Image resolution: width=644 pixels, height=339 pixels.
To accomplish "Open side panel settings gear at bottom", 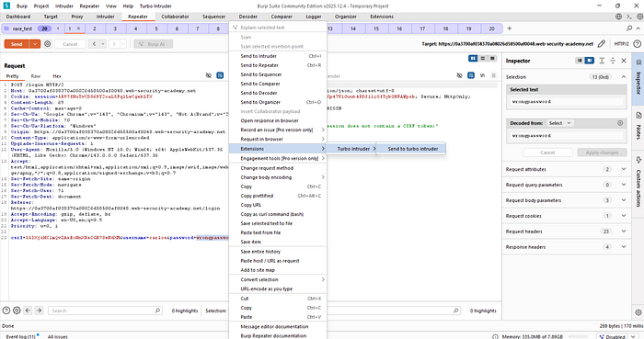I will [x=638, y=312].
